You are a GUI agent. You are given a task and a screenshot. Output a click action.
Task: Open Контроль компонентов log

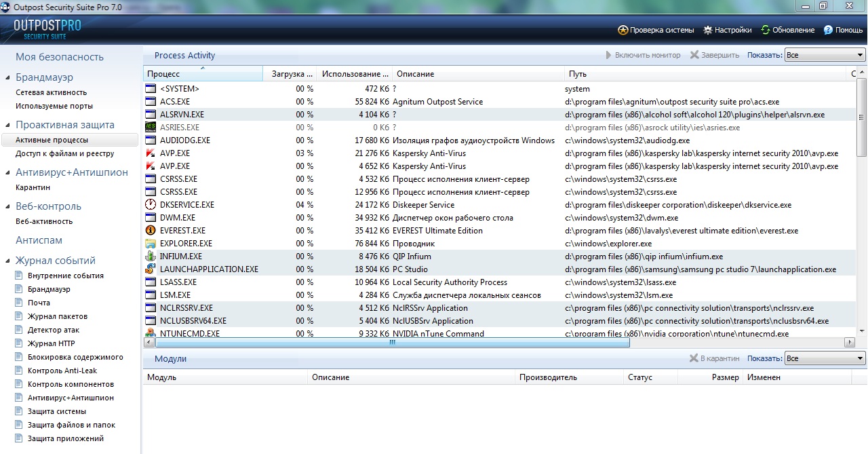click(71, 384)
